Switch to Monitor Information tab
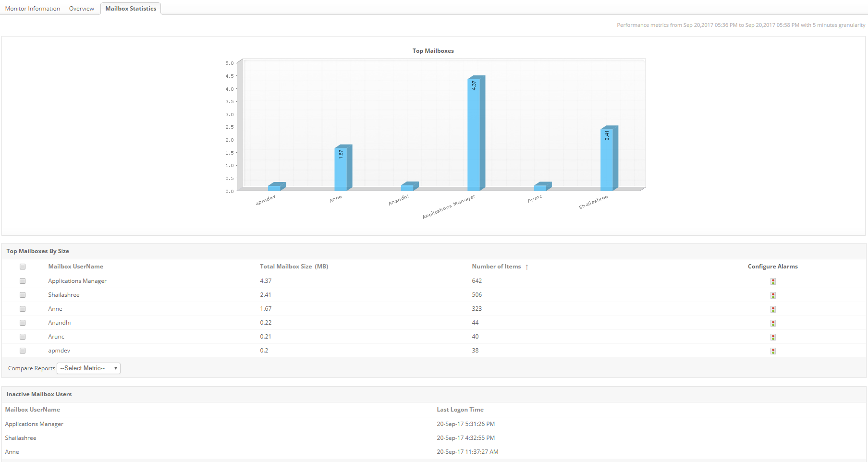 (33, 9)
